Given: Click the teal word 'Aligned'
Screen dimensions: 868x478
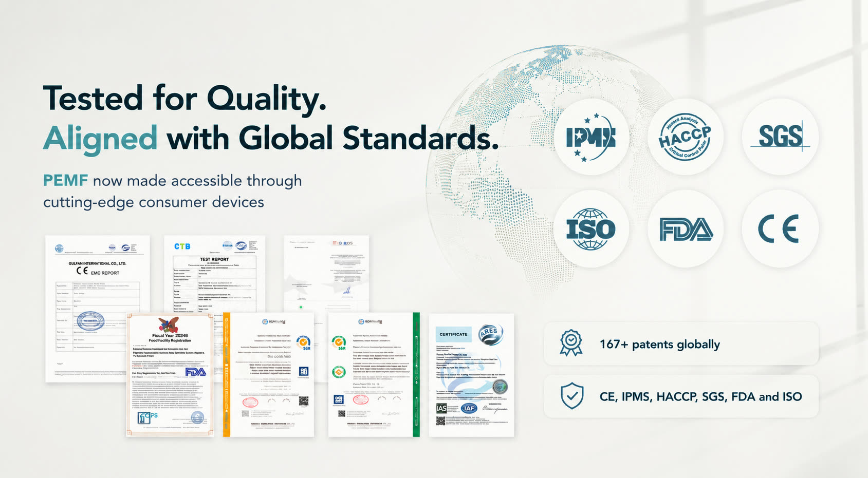Looking at the screenshot, I should (x=100, y=139).
